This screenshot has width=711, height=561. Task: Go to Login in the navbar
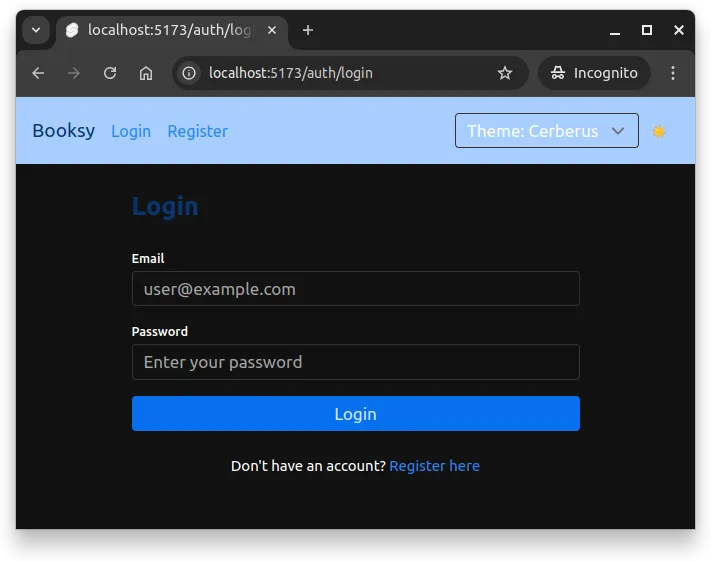(131, 131)
